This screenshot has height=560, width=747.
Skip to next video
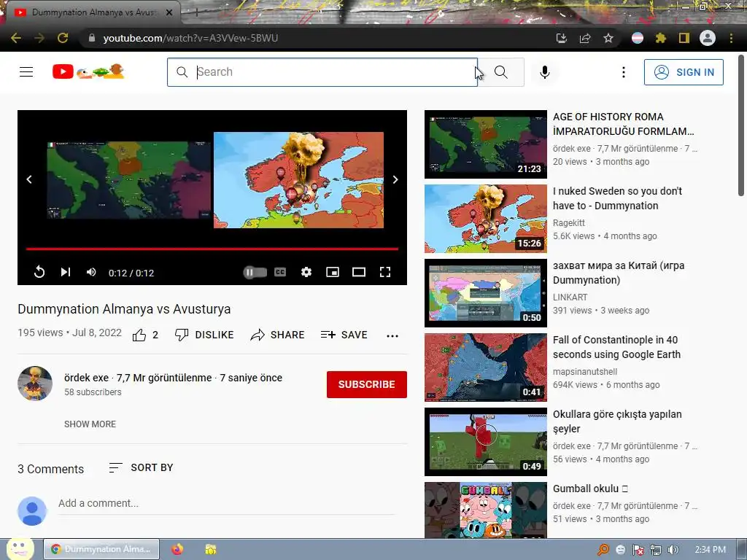pyautogui.click(x=65, y=272)
